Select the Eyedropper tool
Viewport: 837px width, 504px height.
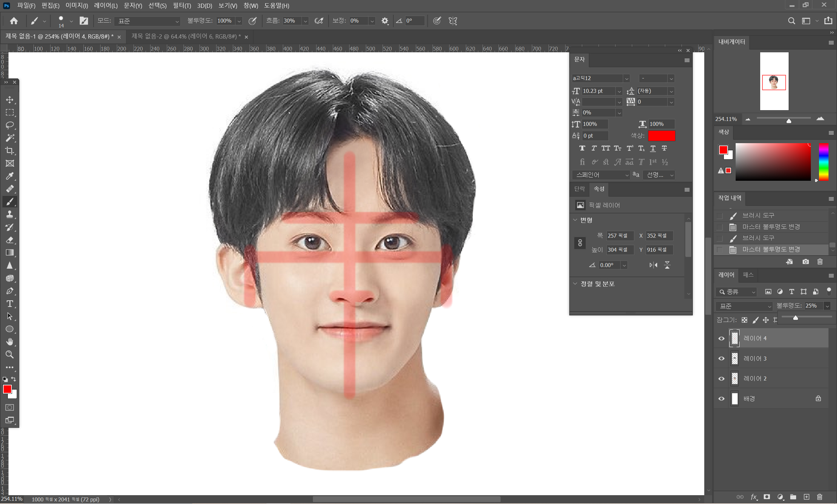9,176
